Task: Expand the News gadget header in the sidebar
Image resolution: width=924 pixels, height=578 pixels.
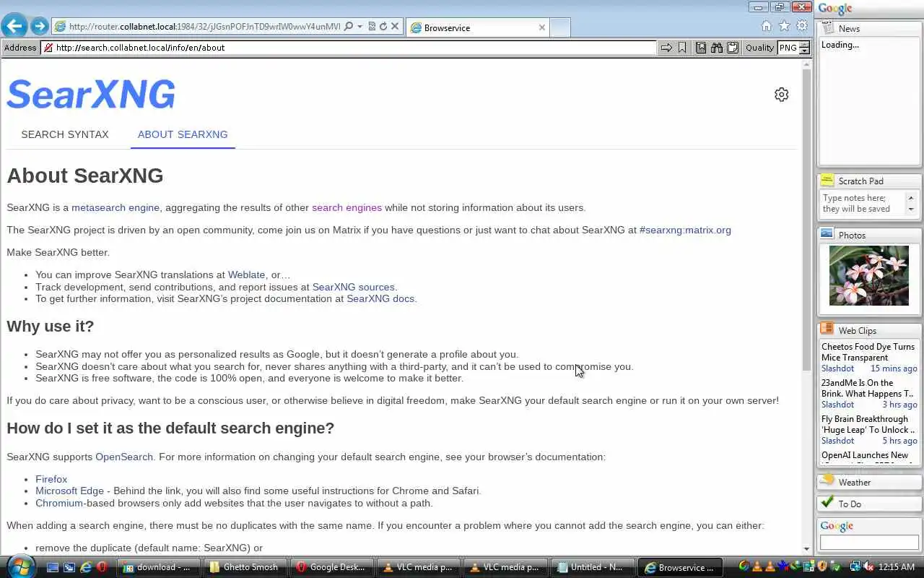Action: point(869,28)
